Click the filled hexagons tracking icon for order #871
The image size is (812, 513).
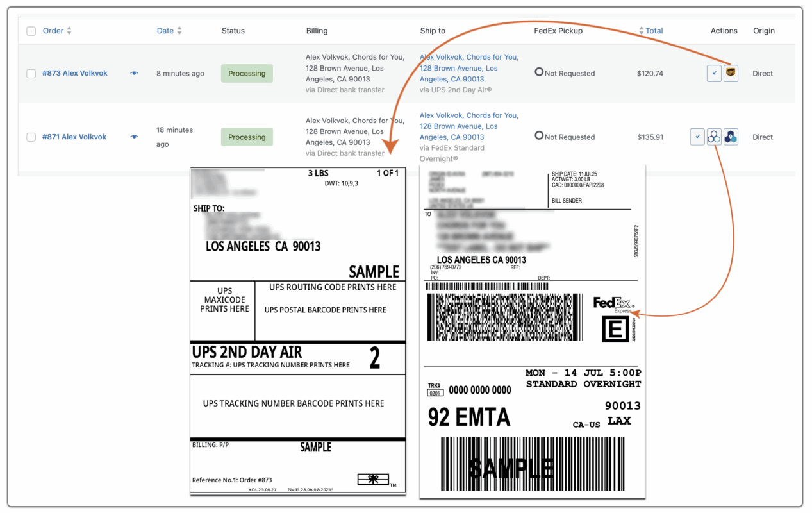click(731, 137)
